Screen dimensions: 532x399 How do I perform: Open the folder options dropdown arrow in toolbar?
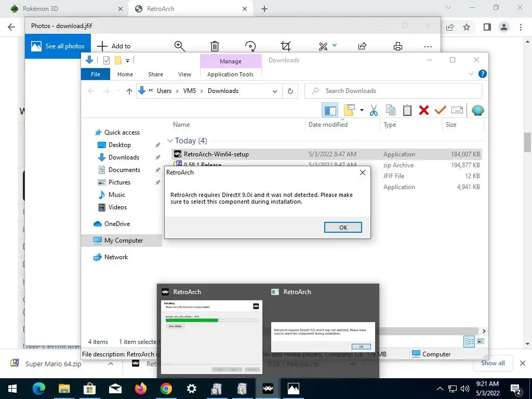(362, 110)
